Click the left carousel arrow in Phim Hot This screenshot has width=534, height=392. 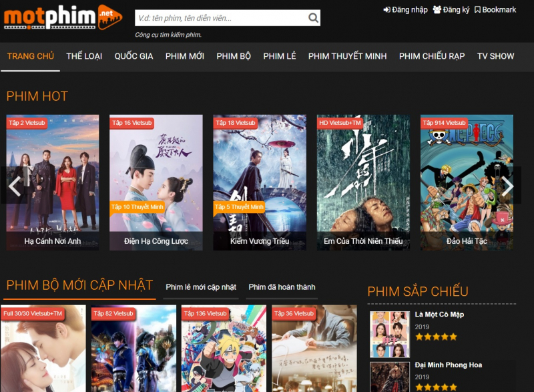[14, 186]
